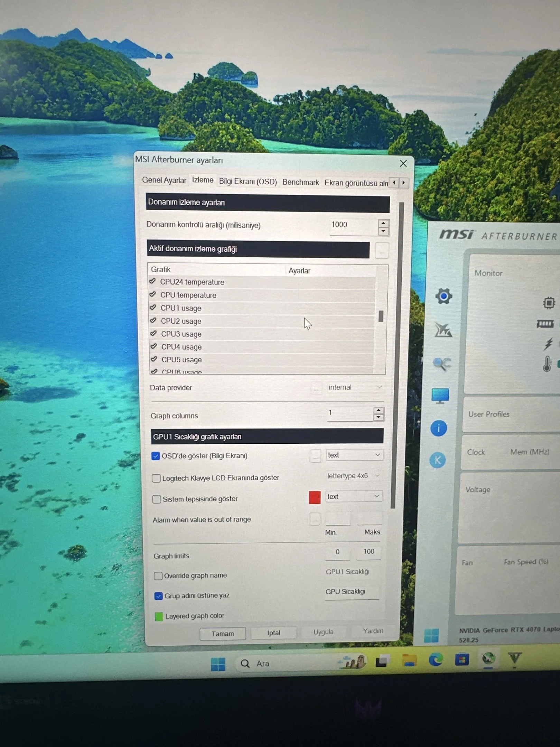Open Microsoft Store from the taskbar

pyautogui.click(x=462, y=660)
